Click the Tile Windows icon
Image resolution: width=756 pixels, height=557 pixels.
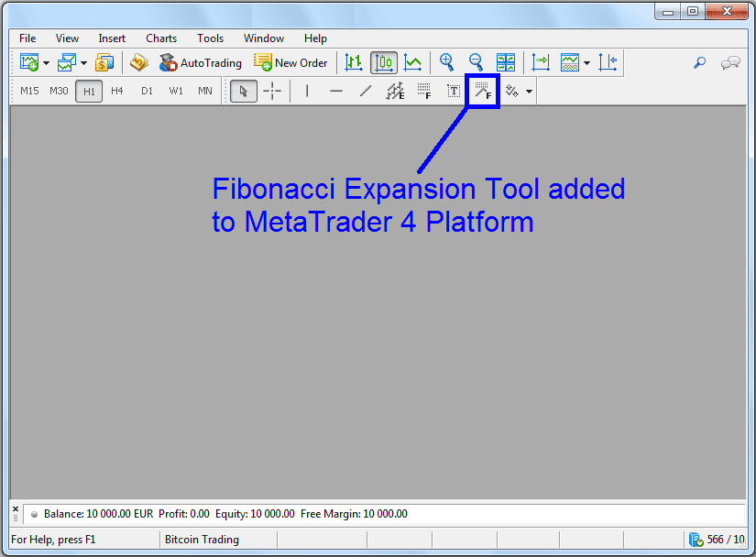[506, 62]
